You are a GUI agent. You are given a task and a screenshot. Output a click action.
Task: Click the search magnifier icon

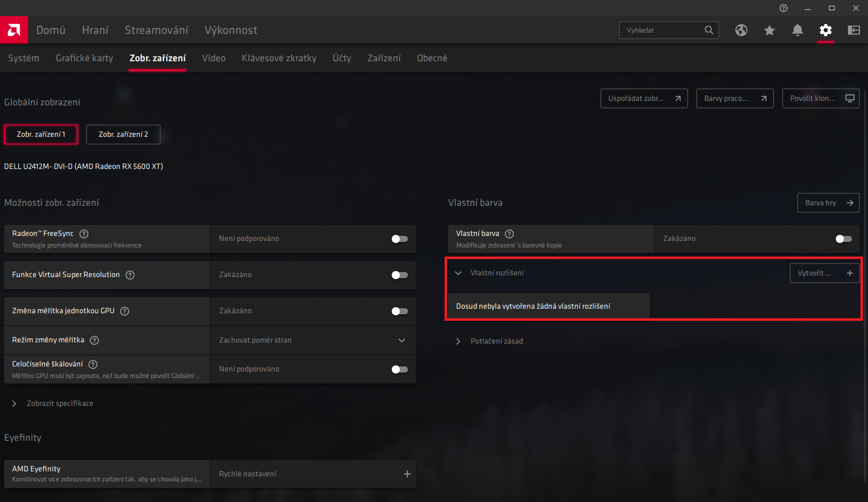pos(709,30)
